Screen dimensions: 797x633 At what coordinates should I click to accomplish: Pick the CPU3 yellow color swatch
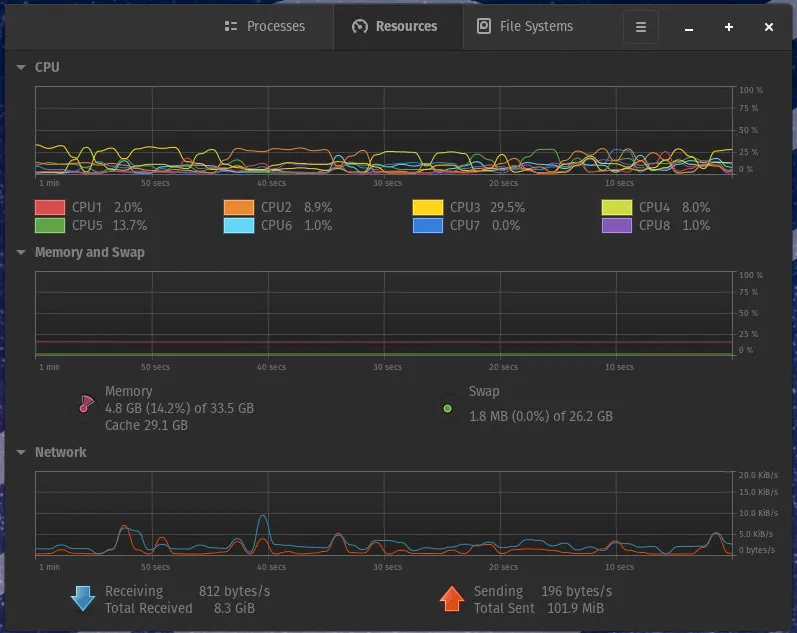tap(428, 207)
